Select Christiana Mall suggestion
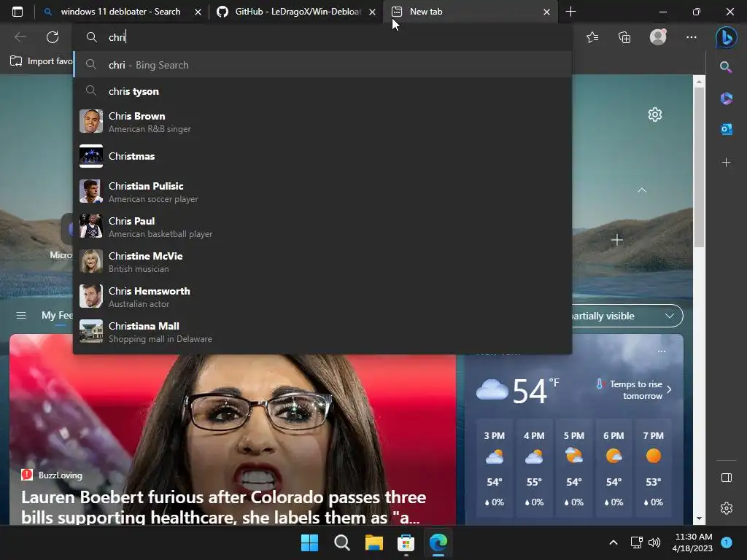The image size is (747, 560). 322,332
